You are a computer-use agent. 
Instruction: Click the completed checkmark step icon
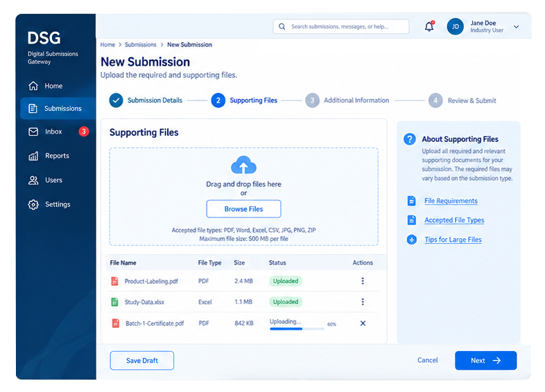(116, 100)
